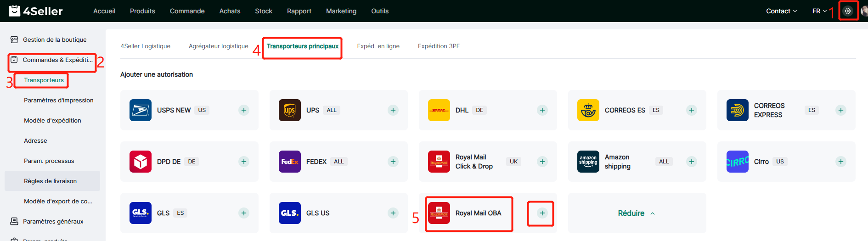Click the plus icon for Royal Mail OBA

tap(542, 213)
